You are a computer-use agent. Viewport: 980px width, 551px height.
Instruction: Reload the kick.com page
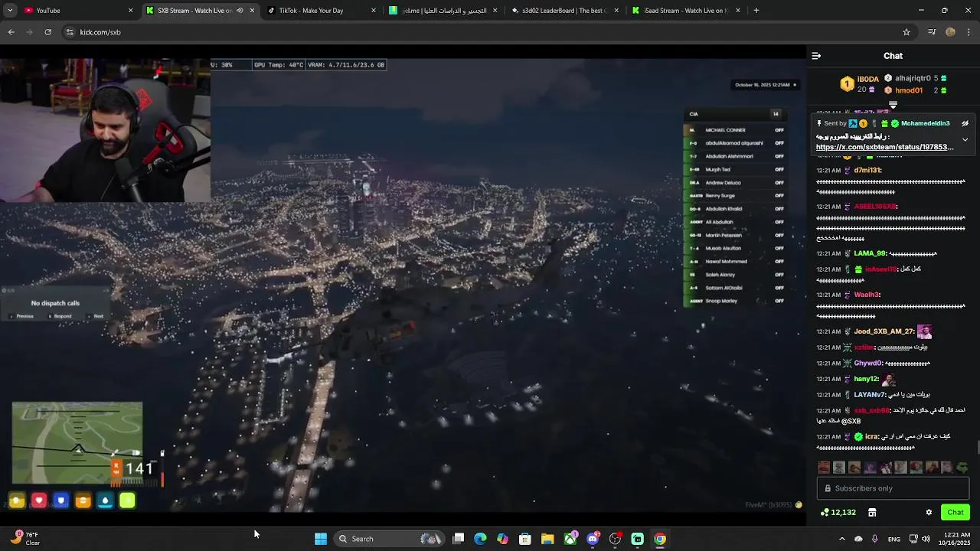coord(47,32)
